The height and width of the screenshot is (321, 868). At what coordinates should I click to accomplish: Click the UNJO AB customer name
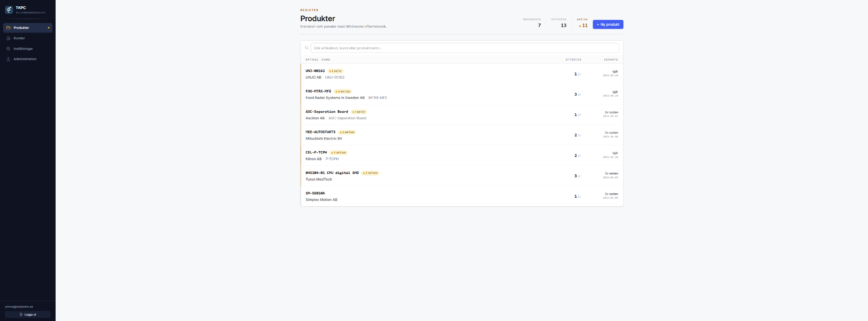(313, 77)
